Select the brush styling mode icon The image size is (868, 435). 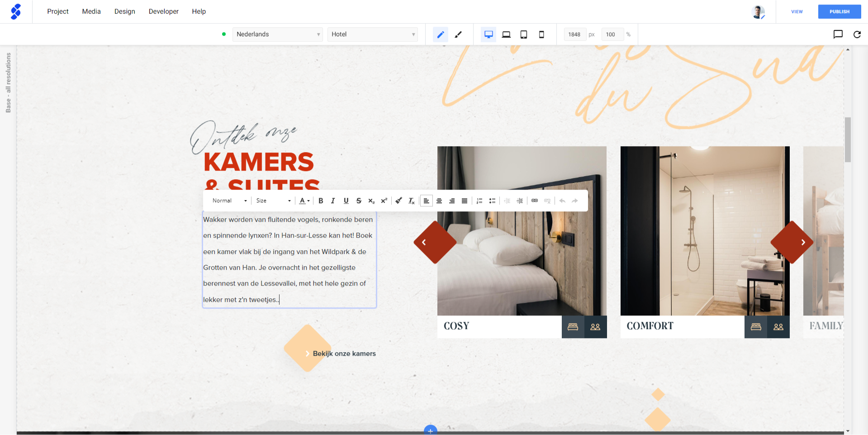(x=458, y=34)
